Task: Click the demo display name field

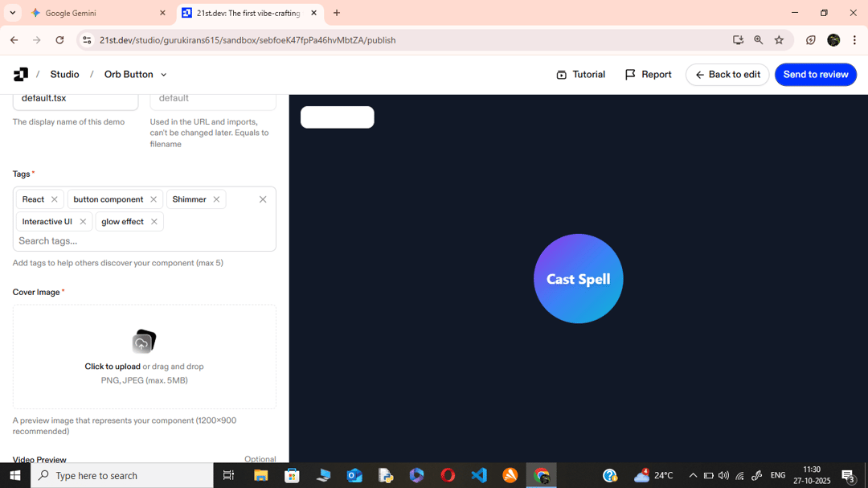Action: tap(76, 99)
